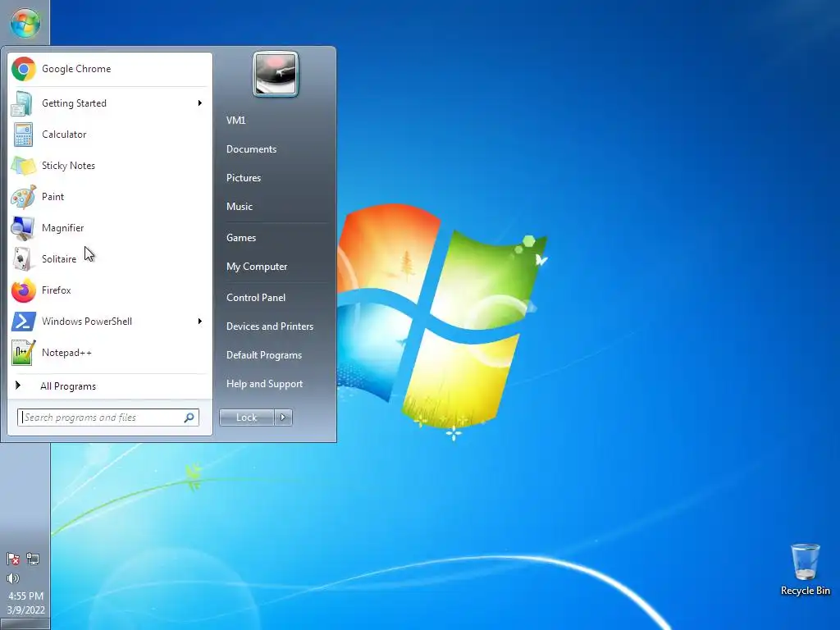The height and width of the screenshot is (630, 840).
Task: Click the 3/9/2022 date text
Action: click(x=25, y=610)
